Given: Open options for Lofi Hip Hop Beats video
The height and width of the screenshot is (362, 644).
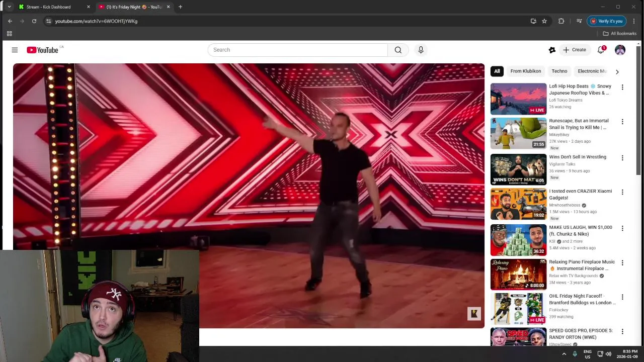Looking at the screenshot, I should pyautogui.click(x=622, y=87).
